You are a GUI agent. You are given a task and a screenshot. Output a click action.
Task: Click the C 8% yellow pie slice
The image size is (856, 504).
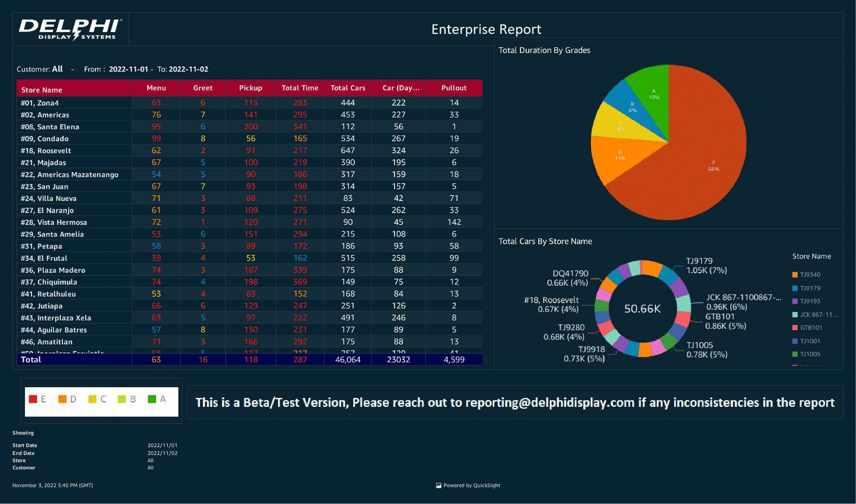[x=621, y=126]
